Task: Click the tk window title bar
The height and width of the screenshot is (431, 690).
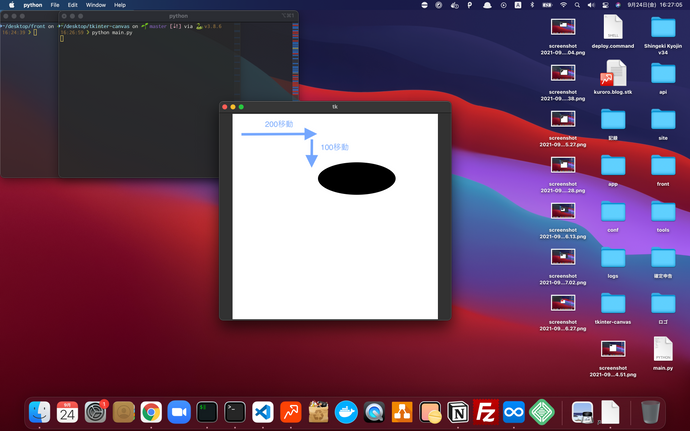Action: click(x=335, y=107)
